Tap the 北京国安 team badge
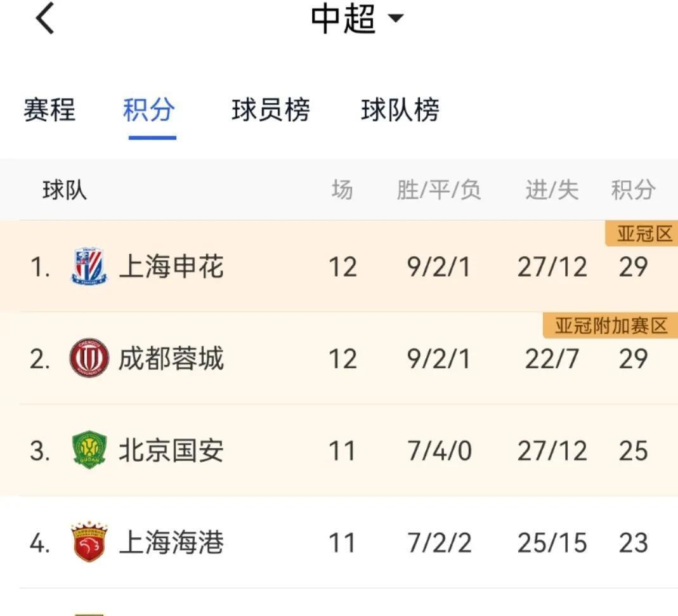The image size is (678, 616). tap(89, 451)
